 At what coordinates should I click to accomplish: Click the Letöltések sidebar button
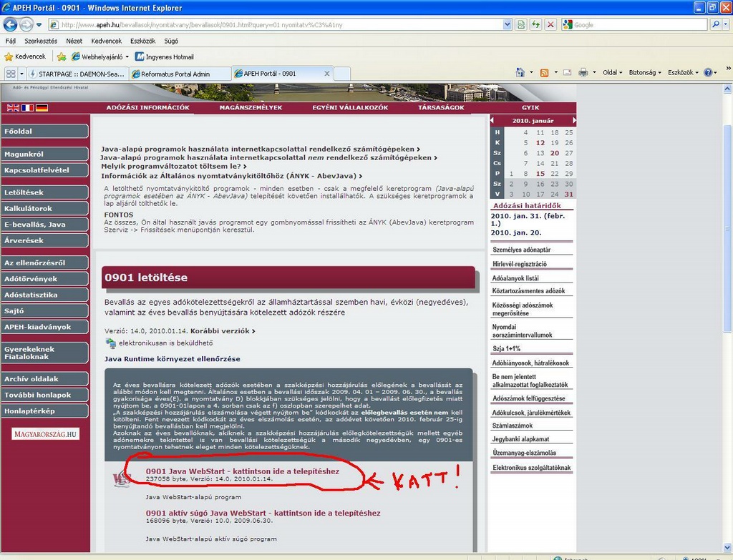click(x=44, y=192)
